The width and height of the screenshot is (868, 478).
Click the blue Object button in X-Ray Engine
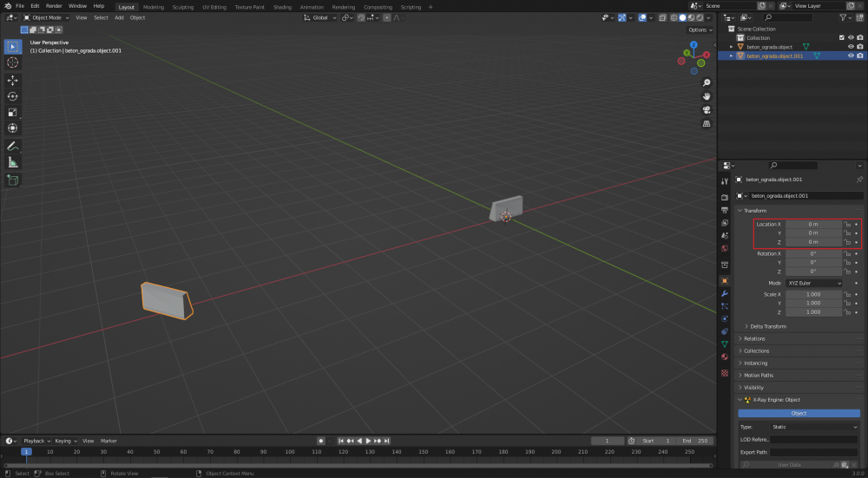tap(799, 413)
